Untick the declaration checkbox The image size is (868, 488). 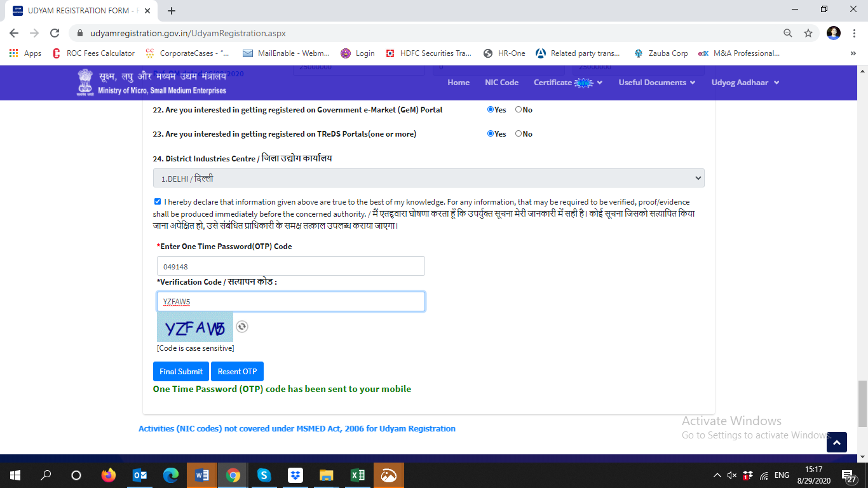coord(158,201)
